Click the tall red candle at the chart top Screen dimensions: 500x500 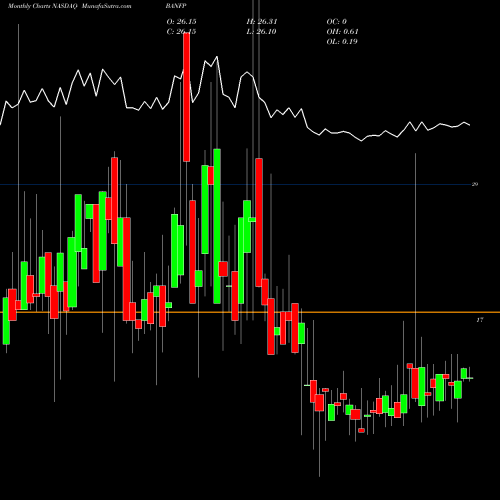187,97
